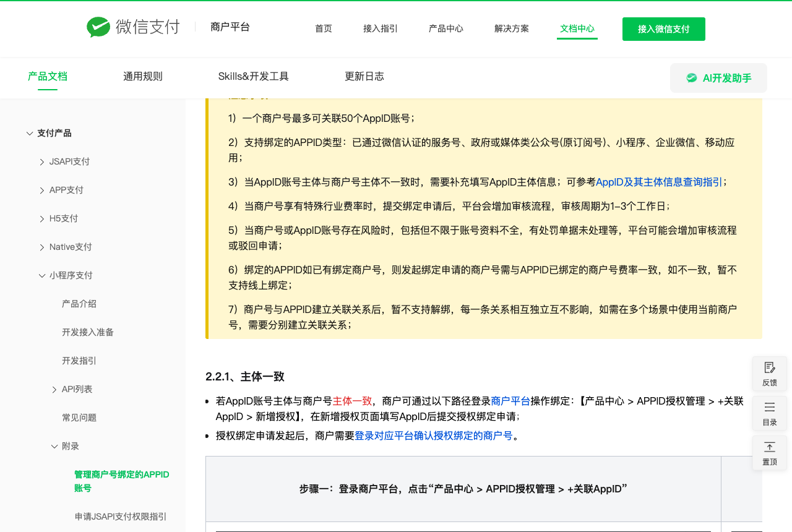
Task: Expand the H5支付 tree chevron
Action: [42, 219]
